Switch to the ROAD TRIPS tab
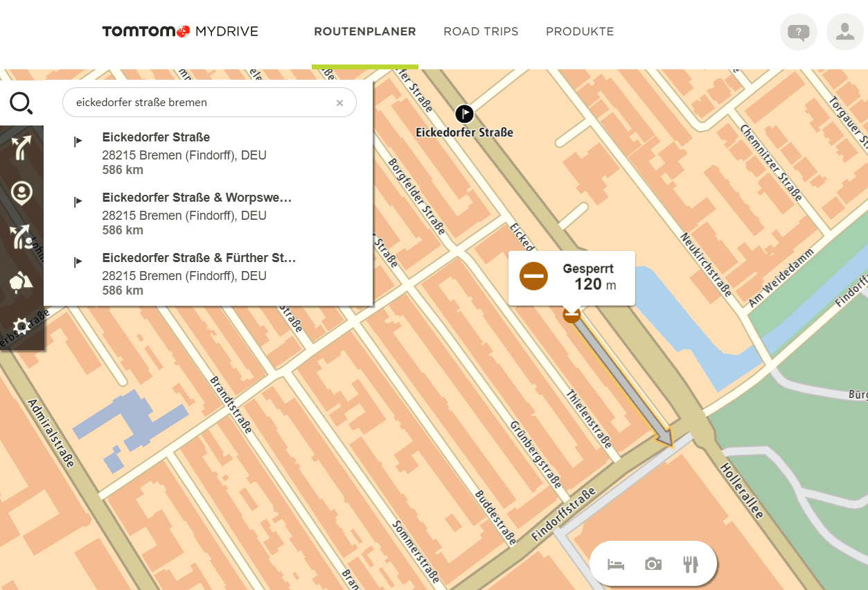This screenshot has height=590, width=868. pos(481,32)
